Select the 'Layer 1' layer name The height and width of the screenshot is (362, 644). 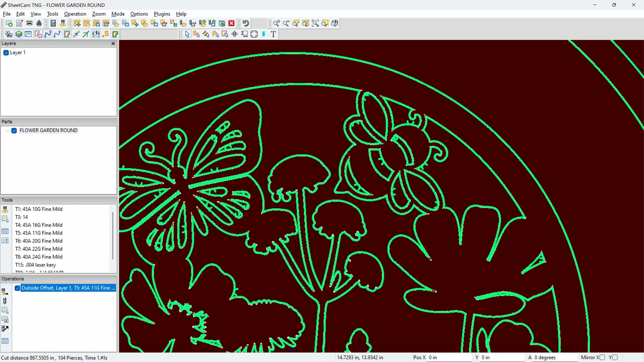pos(18,53)
